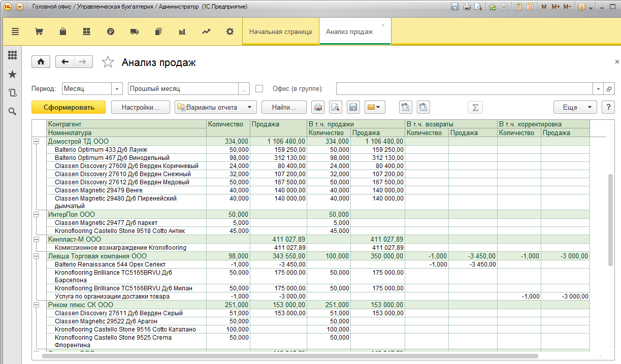Viewport: 621px width, 364px height.
Task: Open calendar from title bar
Action: pos(530,7)
